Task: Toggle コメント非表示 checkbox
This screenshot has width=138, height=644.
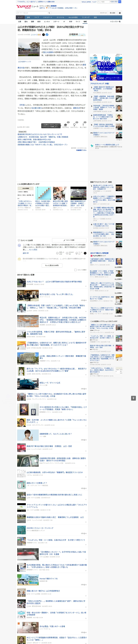Action: click(x=75, y=270)
